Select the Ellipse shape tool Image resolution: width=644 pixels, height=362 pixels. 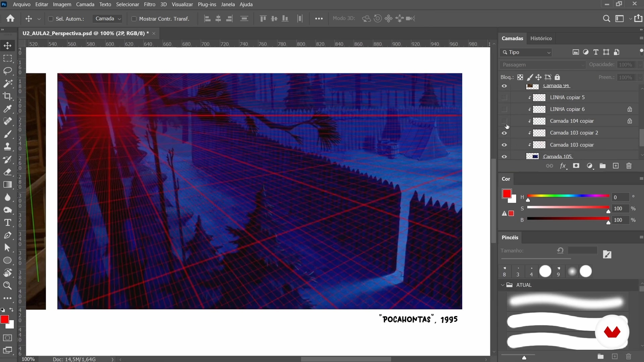click(7, 260)
